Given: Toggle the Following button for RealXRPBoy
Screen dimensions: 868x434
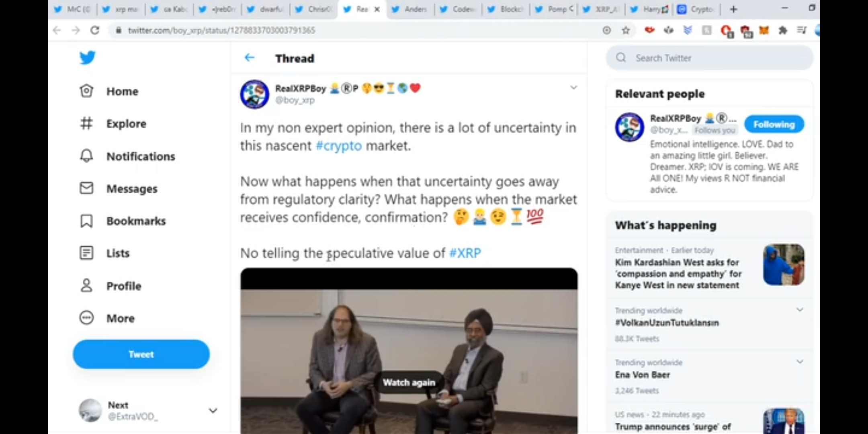Looking at the screenshot, I should click(774, 124).
